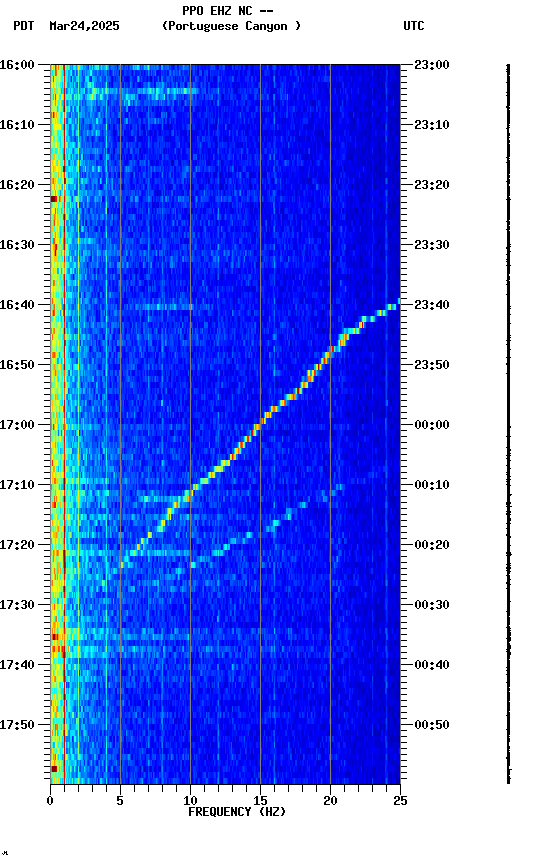Viewport: 552px width, 864px height.
Task: Click the '17:40' PDT time label
Action: tap(17, 665)
